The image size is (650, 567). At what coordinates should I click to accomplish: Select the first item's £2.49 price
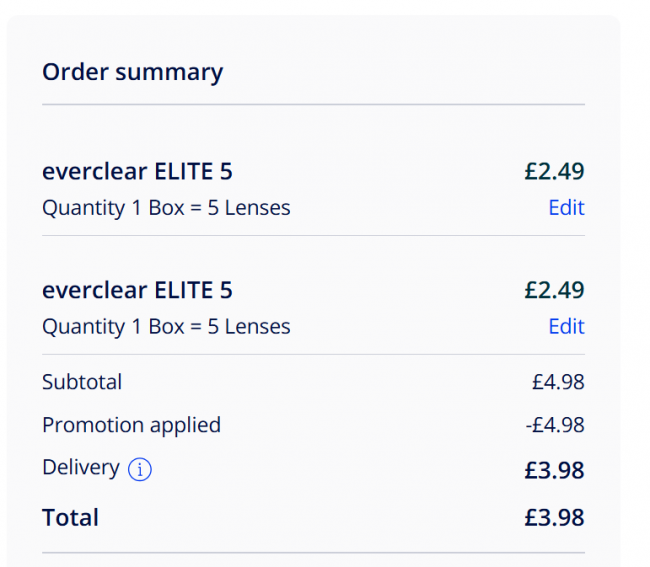(x=554, y=171)
